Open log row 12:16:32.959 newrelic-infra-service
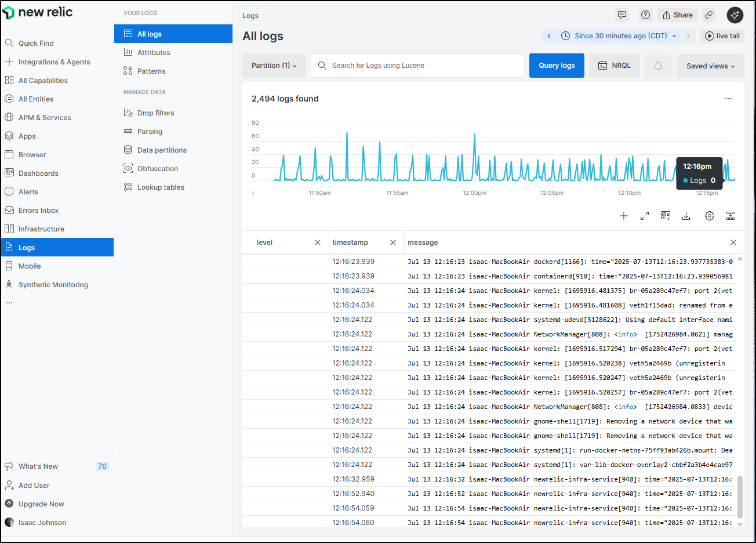Image resolution: width=756 pixels, height=543 pixels. (x=489, y=479)
